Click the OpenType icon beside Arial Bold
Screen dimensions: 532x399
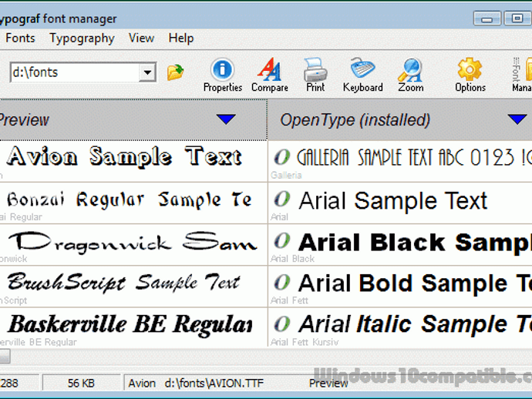pos(282,283)
